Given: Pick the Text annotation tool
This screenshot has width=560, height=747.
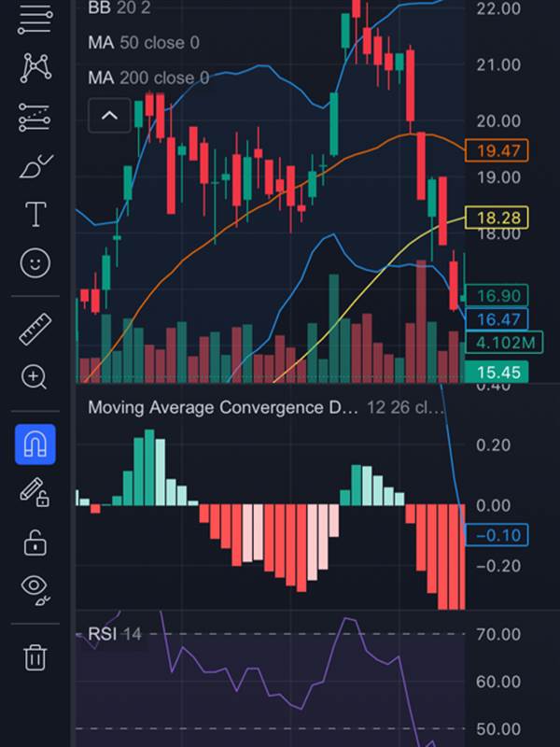Looking at the screenshot, I should click(35, 214).
